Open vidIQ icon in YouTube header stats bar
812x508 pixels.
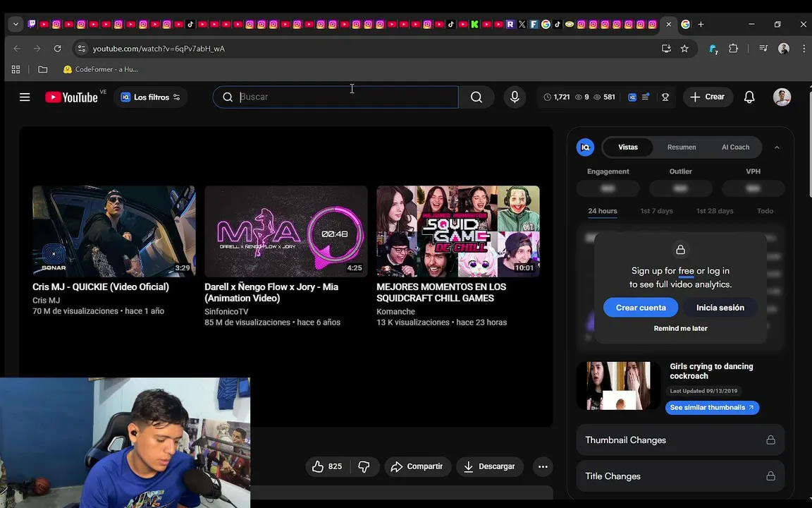(x=632, y=97)
